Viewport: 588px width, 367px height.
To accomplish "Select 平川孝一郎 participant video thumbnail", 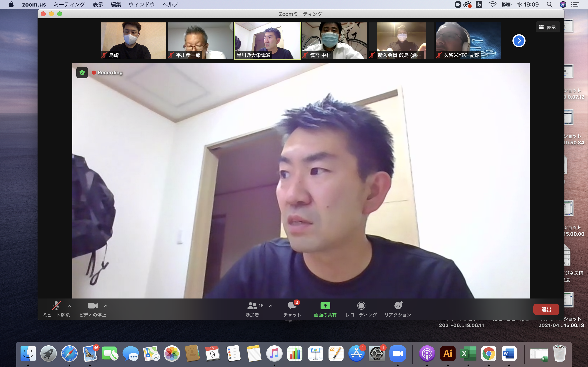I will (200, 41).
